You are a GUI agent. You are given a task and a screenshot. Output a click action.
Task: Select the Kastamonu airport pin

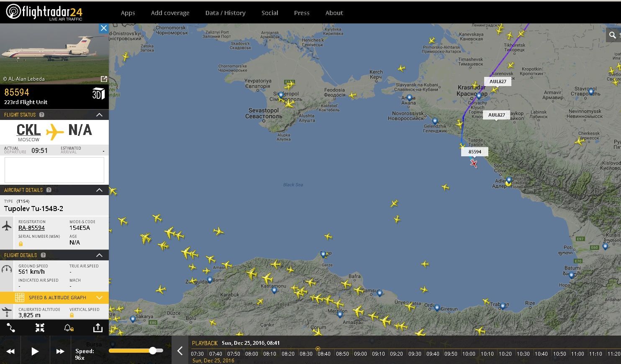coord(274,290)
